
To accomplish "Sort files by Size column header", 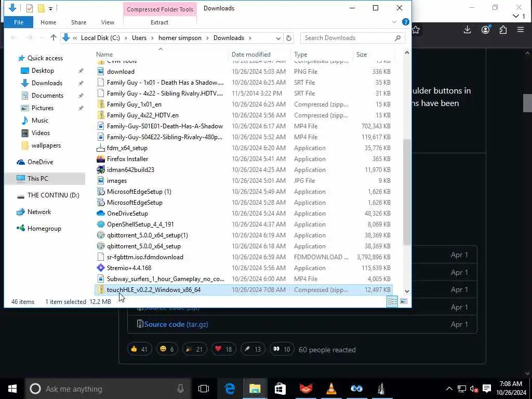I will [x=362, y=54].
